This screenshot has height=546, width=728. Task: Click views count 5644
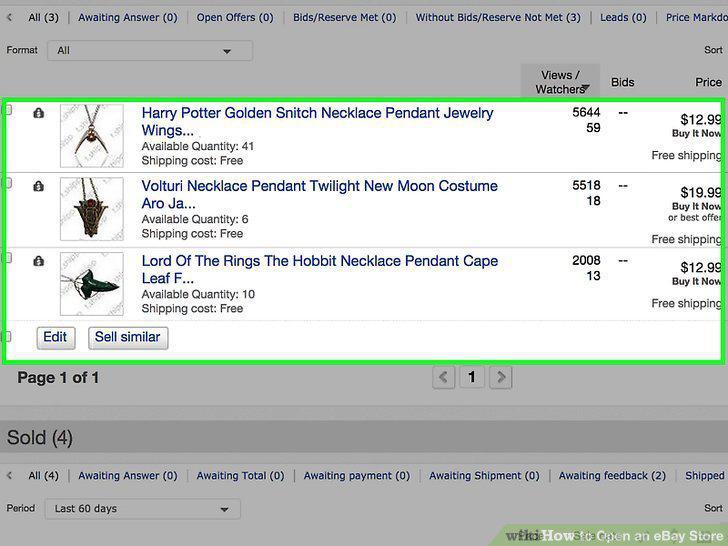point(586,112)
